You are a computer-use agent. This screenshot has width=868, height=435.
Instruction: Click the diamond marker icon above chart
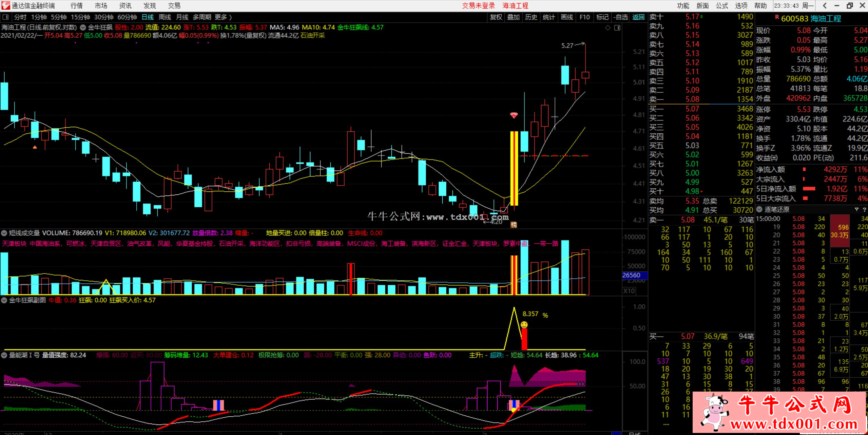click(x=607, y=27)
